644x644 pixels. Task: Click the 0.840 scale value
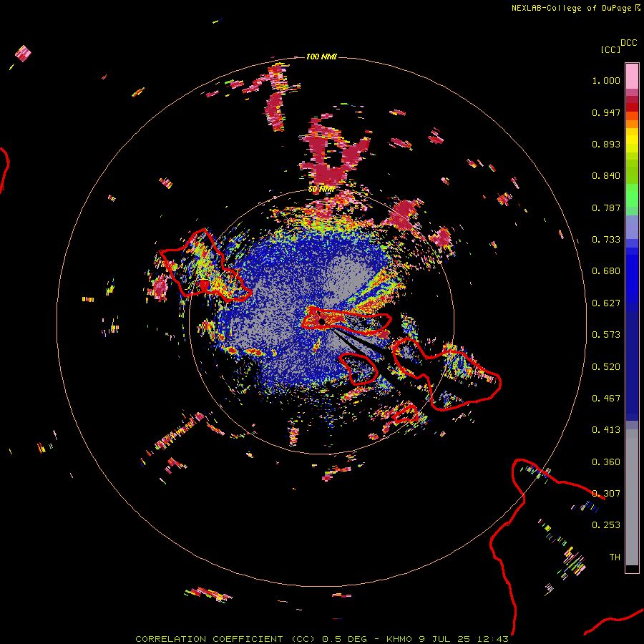606,176
